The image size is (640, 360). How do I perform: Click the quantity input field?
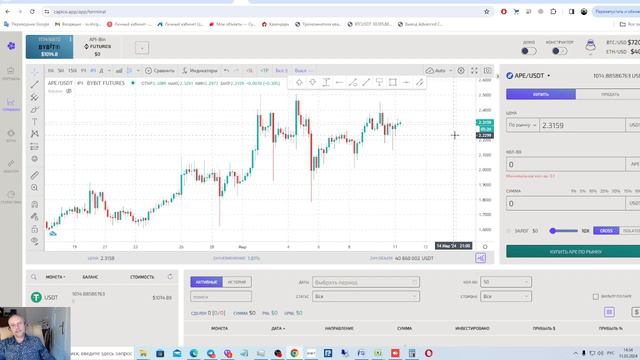(566, 164)
